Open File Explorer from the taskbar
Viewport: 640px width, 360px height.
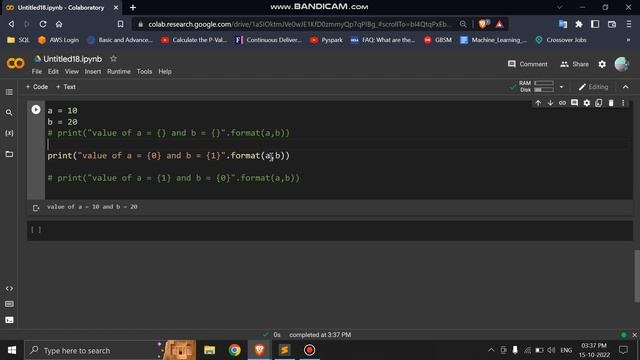[209, 350]
